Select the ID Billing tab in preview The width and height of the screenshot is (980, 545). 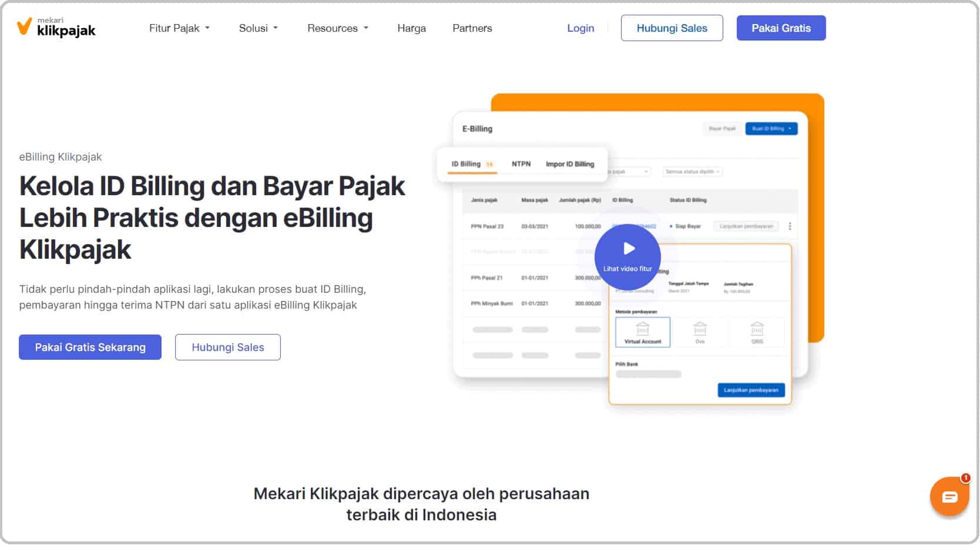pyautogui.click(x=472, y=164)
